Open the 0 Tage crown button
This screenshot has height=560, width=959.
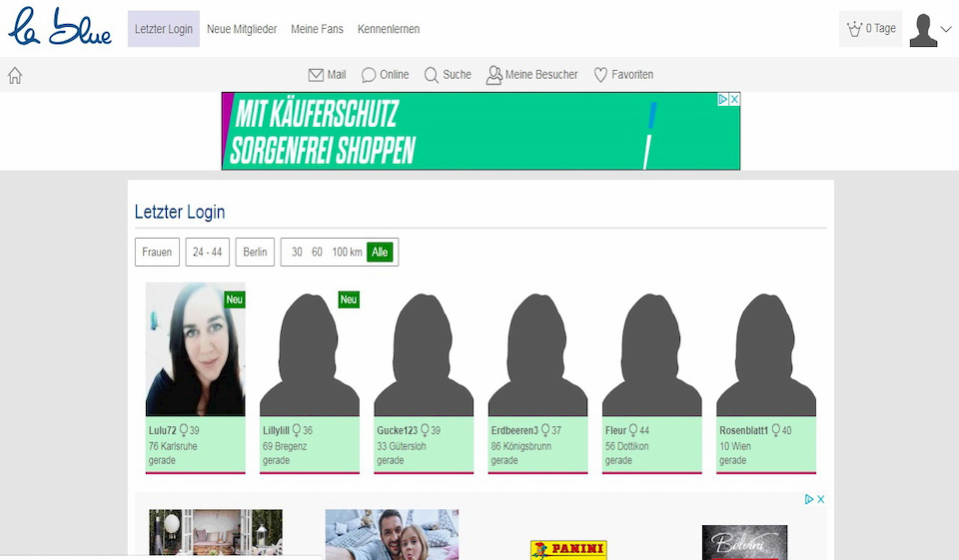tap(870, 29)
